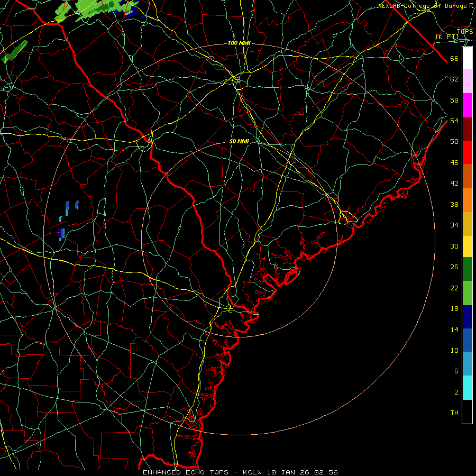Click the orange 42 kft legend swatch
The image size is (476, 476).
(x=467, y=199)
